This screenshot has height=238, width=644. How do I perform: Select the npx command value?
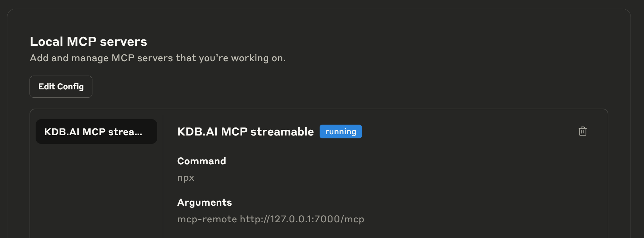[186, 178]
